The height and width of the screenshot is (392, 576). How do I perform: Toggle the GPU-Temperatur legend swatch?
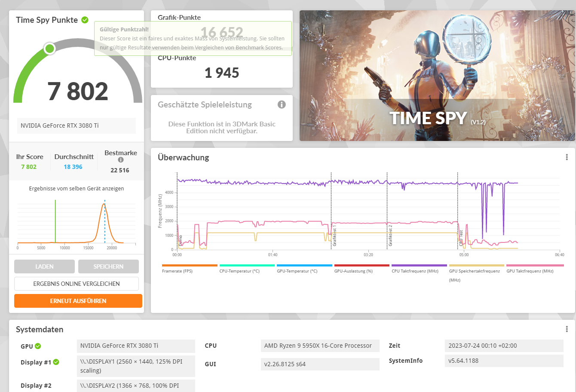304,266
